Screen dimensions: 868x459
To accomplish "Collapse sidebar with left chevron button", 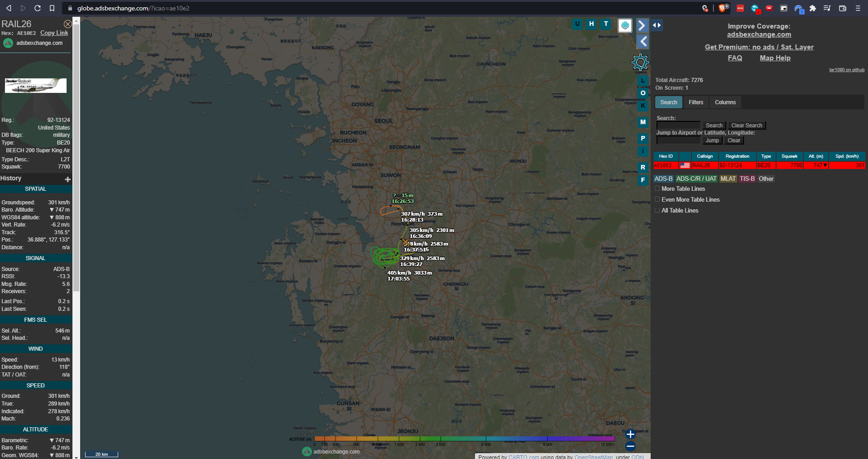I will tap(643, 42).
